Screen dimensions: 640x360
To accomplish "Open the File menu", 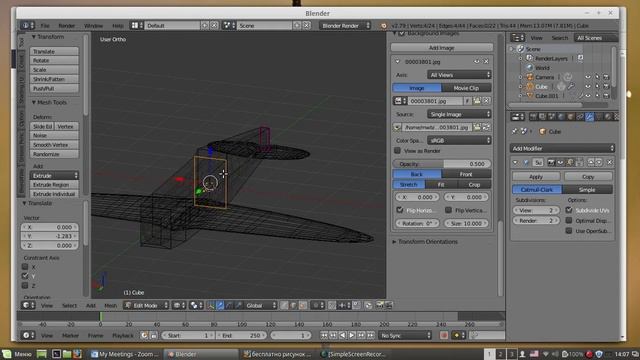I will tap(45, 25).
